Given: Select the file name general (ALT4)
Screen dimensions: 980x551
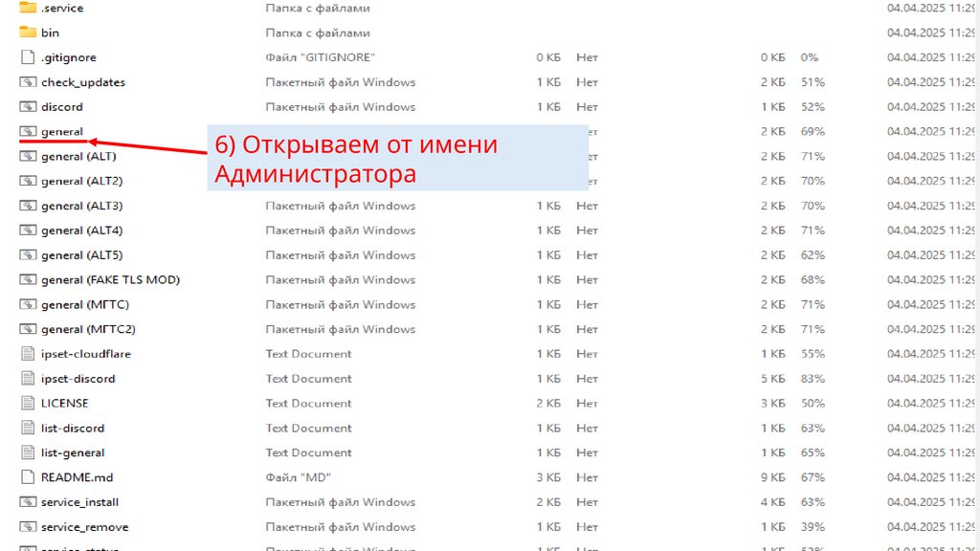Looking at the screenshot, I should coord(82,231).
